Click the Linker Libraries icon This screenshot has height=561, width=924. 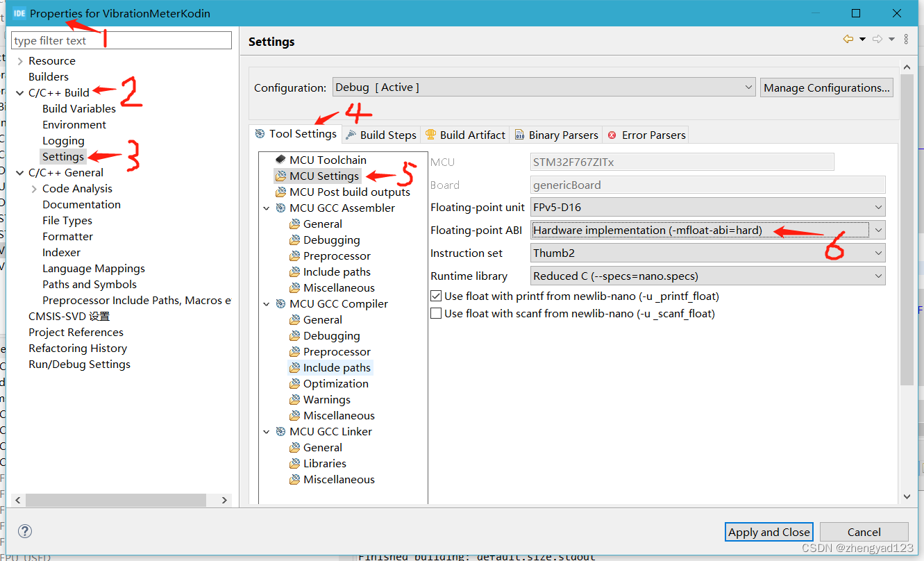(x=294, y=463)
